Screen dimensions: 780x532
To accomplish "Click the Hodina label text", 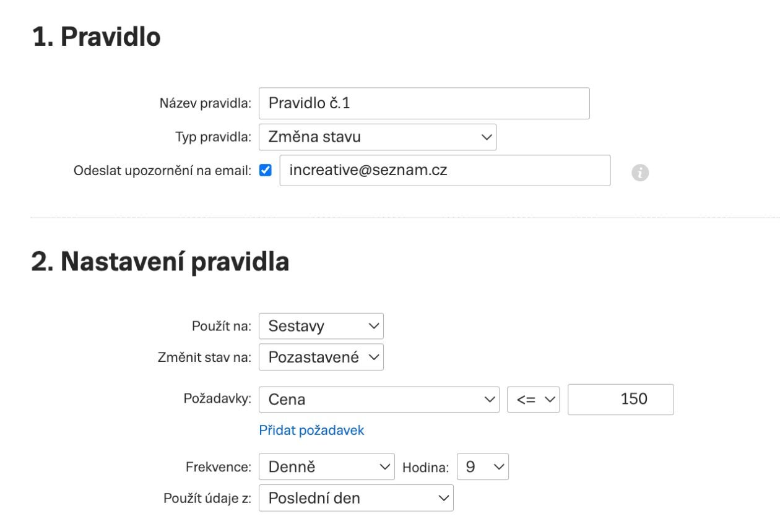I will (425, 468).
